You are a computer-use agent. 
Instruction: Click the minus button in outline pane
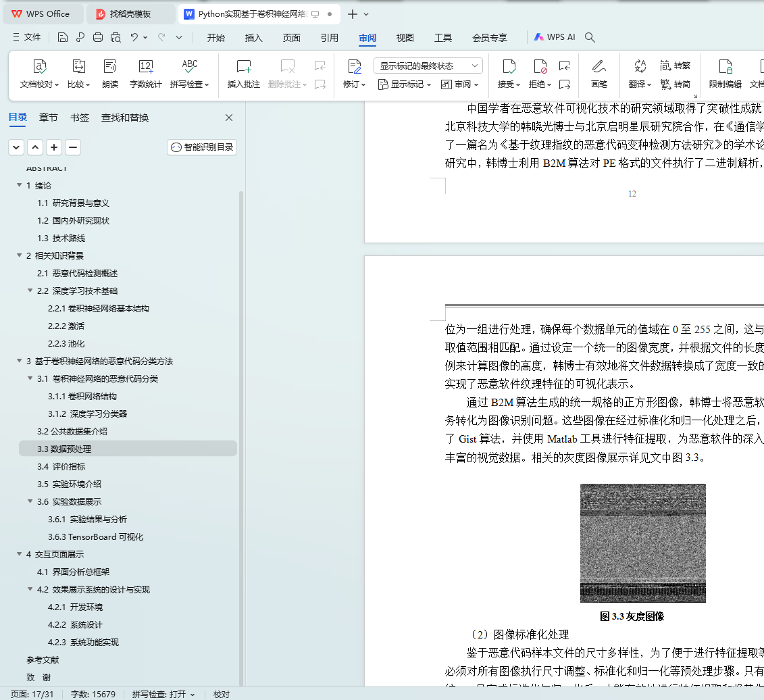point(73,147)
